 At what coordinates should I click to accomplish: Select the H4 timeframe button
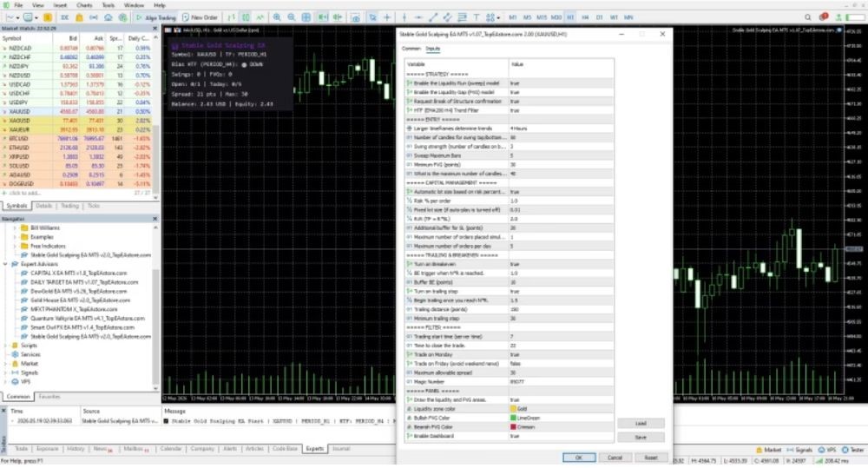[585, 17]
